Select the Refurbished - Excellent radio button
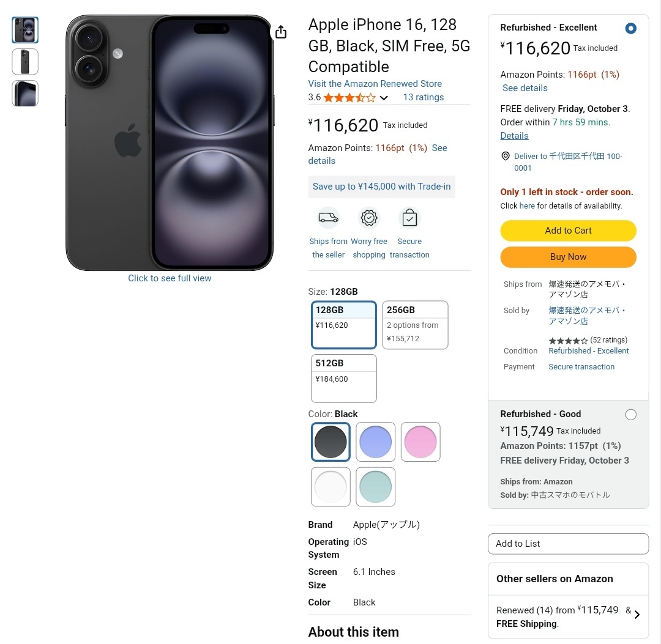The image size is (661, 644). pos(630,28)
